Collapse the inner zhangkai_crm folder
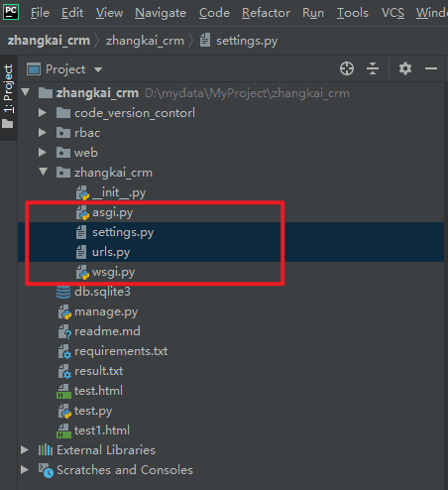 click(44, 172)
